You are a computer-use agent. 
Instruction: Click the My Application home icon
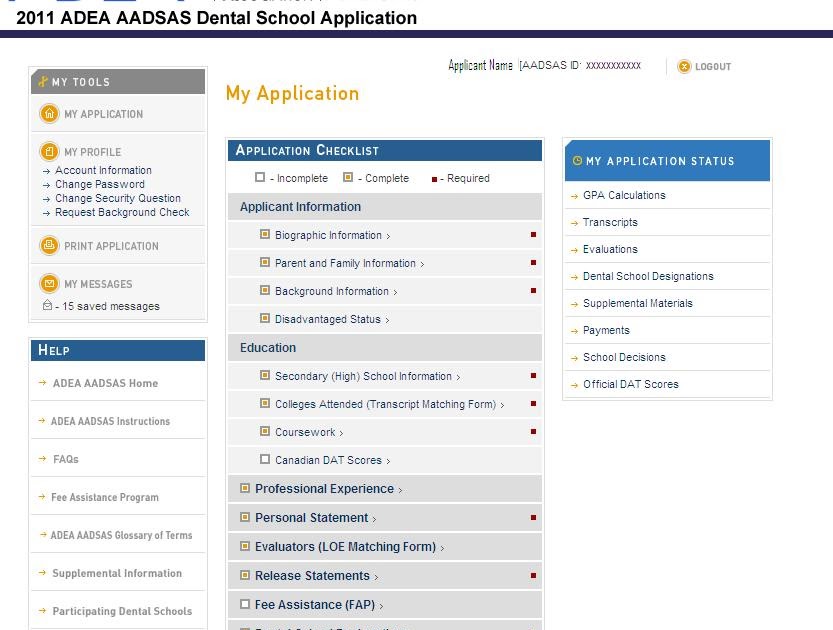point(49,114)
